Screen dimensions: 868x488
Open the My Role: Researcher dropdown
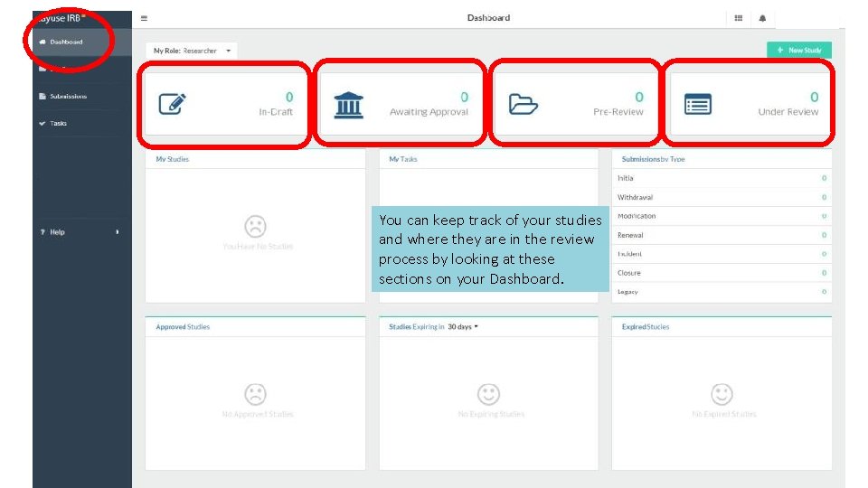pos(192,51)
